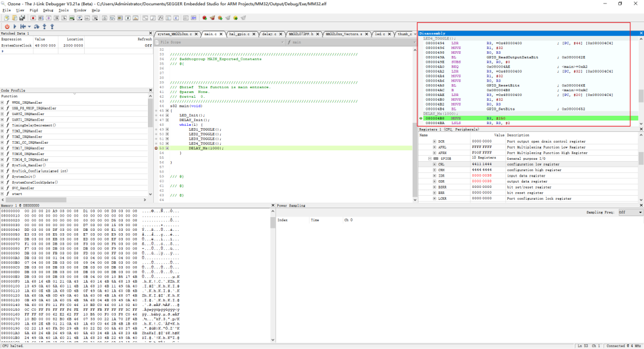
Task: Expand the ODR register row
Action: (x=435, y=181)
